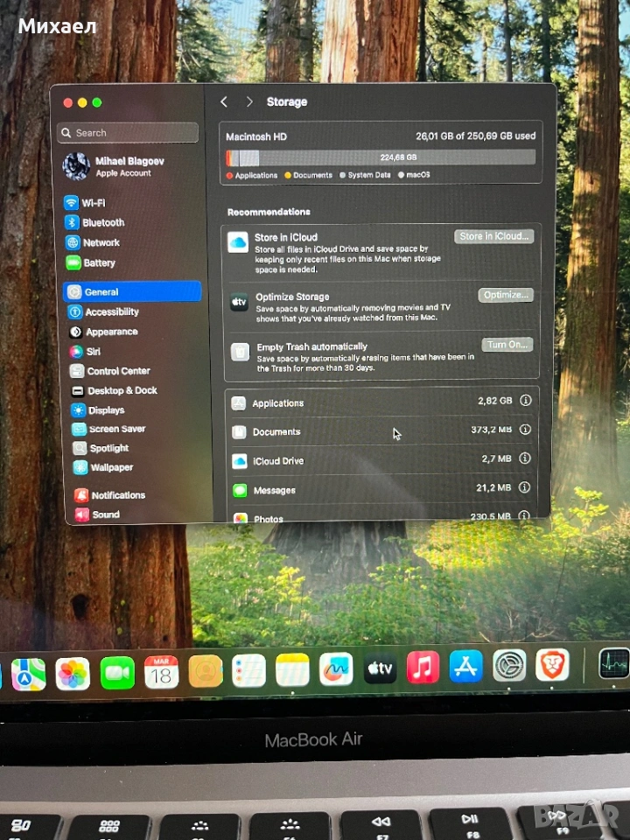Open Apple TV from the Dock
This screenshot has width=630, height=840.
tap(380, 668)
